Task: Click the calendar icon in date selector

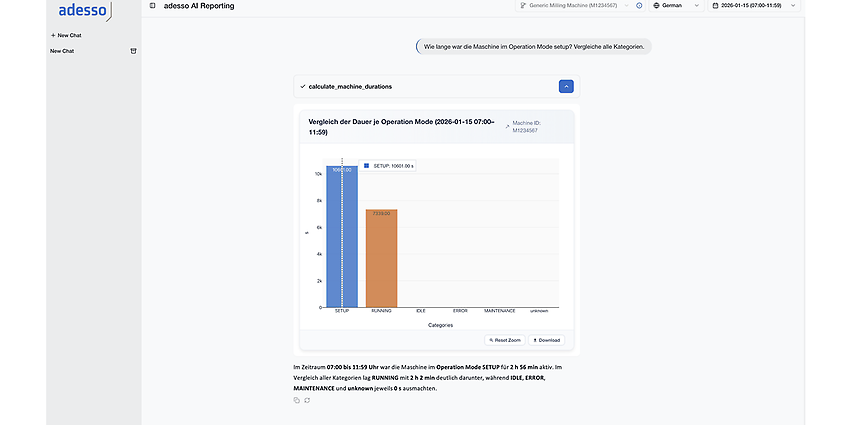Action: [716, 5]
